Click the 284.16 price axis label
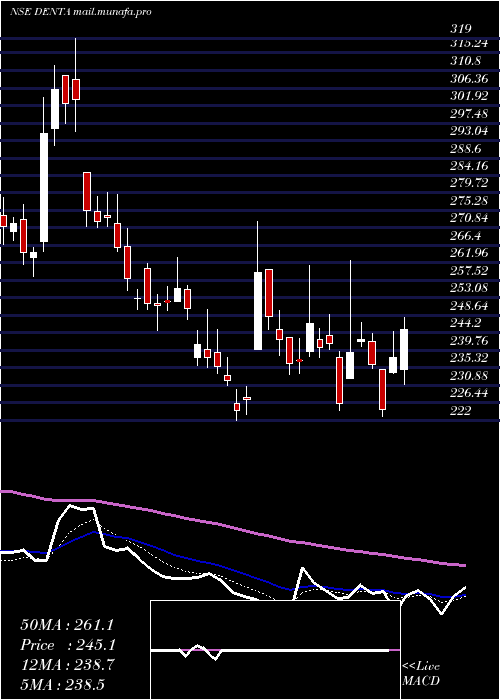Screen dimensions: 500x700 tap(469, 166)
